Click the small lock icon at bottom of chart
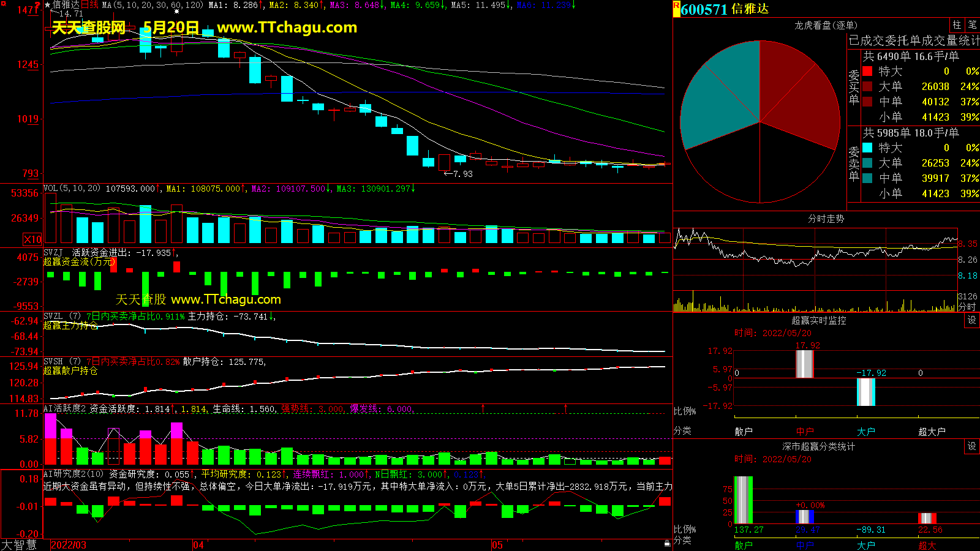The height and width of the screenshot is (551, 980). tap(667, 543)
